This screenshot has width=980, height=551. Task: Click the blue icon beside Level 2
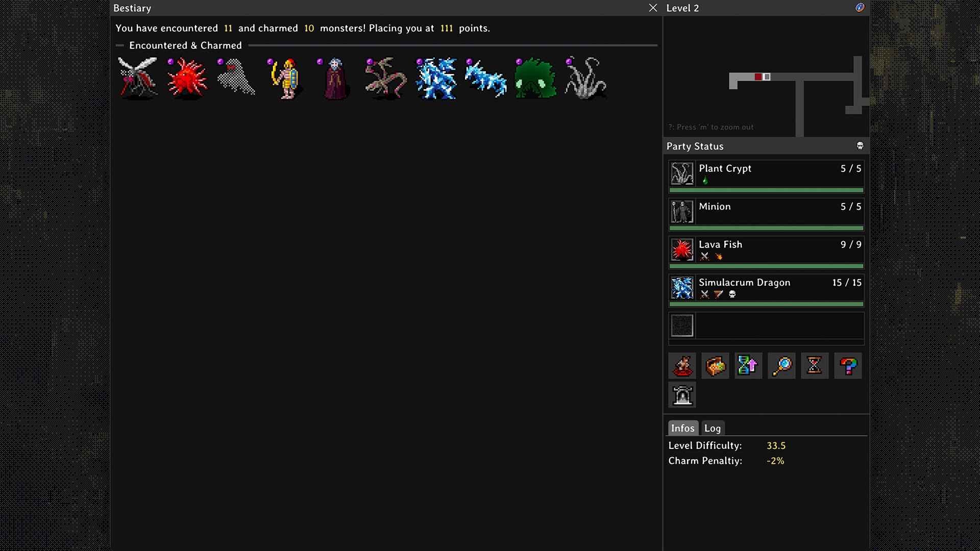860,8
